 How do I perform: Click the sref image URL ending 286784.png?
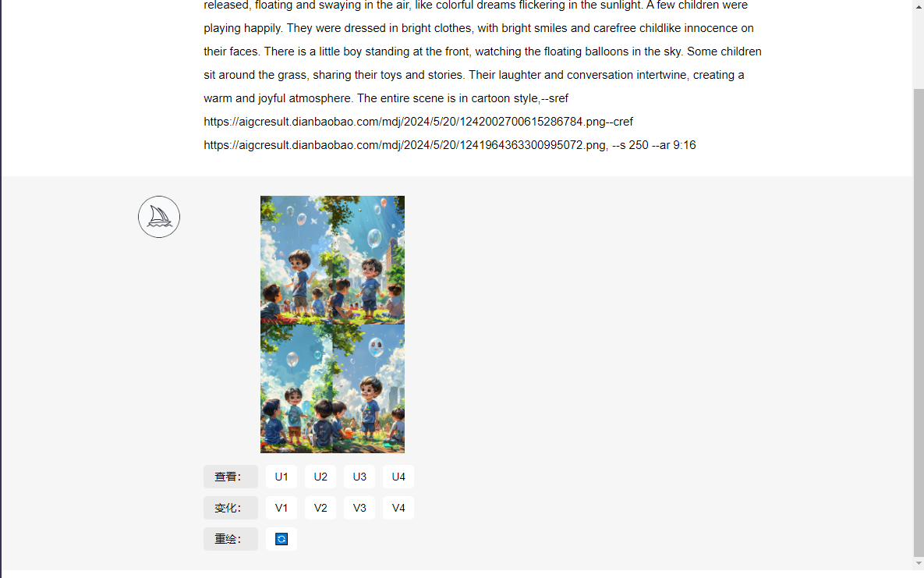coord(404,122)
